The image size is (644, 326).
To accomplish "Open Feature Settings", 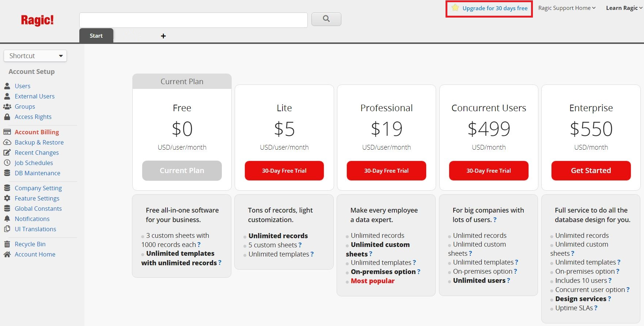I will click(37, 198).
